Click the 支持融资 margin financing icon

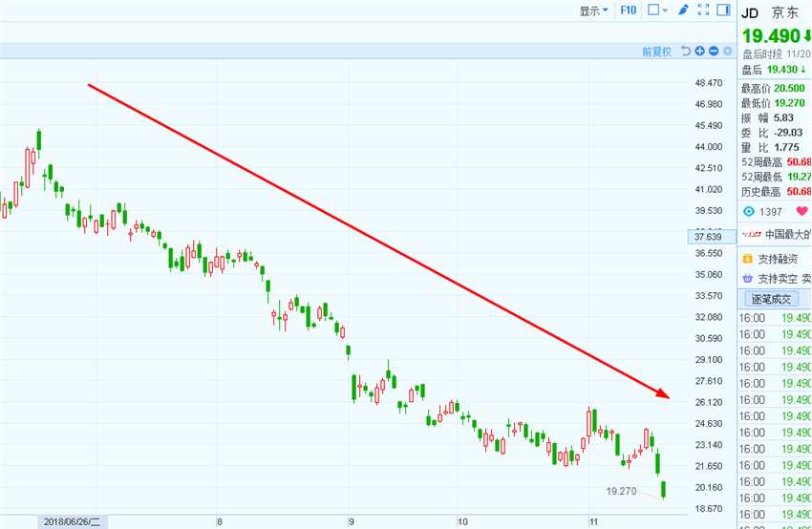coord(747,259)
